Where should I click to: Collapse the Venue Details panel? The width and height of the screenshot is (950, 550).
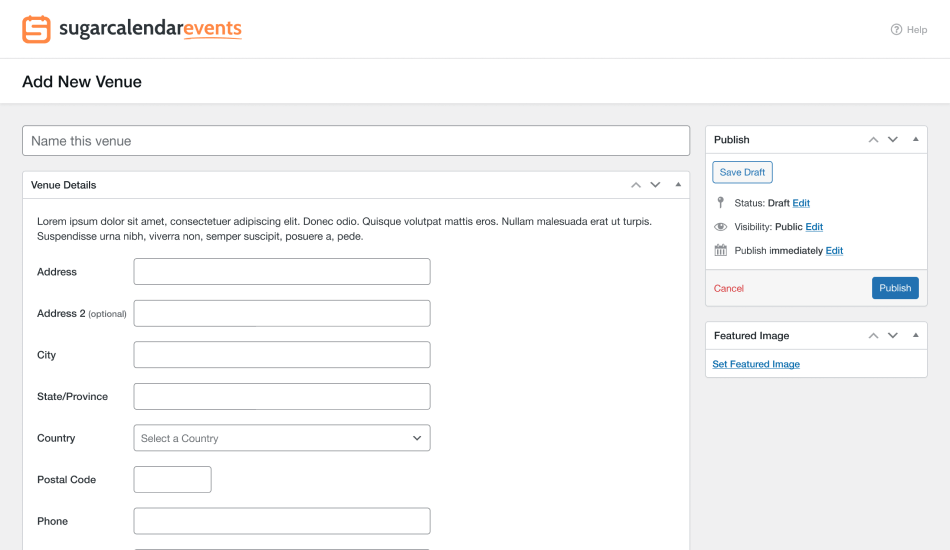point(678,185)
